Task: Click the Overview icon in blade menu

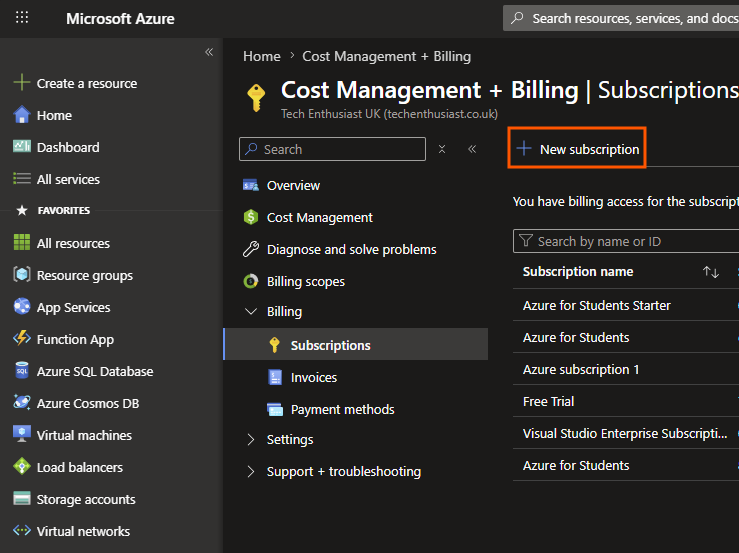Action: click(251, 185)
